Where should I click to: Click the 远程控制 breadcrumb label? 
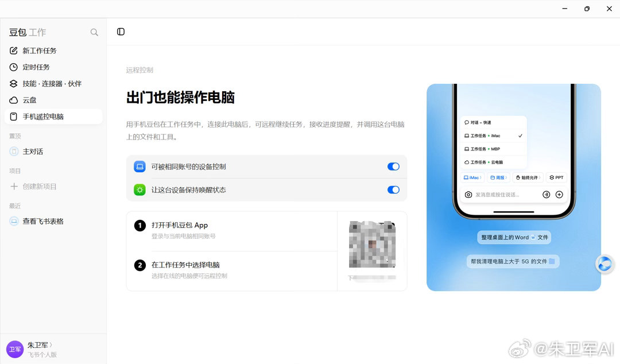139,70
